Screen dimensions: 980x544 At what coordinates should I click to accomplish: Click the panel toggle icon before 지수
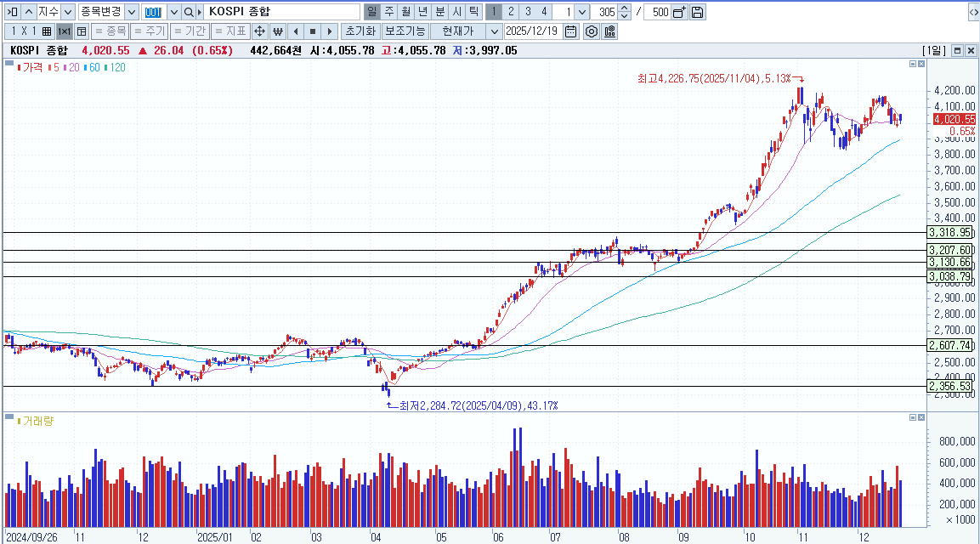13,12
